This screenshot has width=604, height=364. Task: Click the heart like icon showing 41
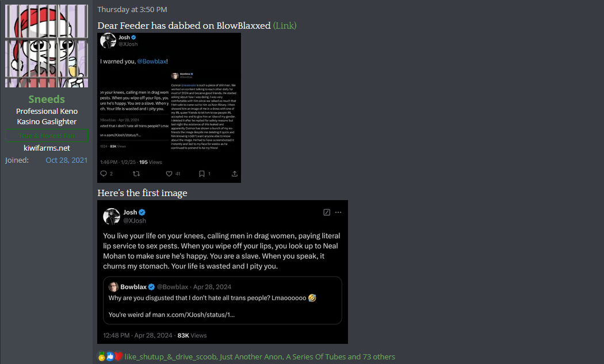tap(169, 174)
